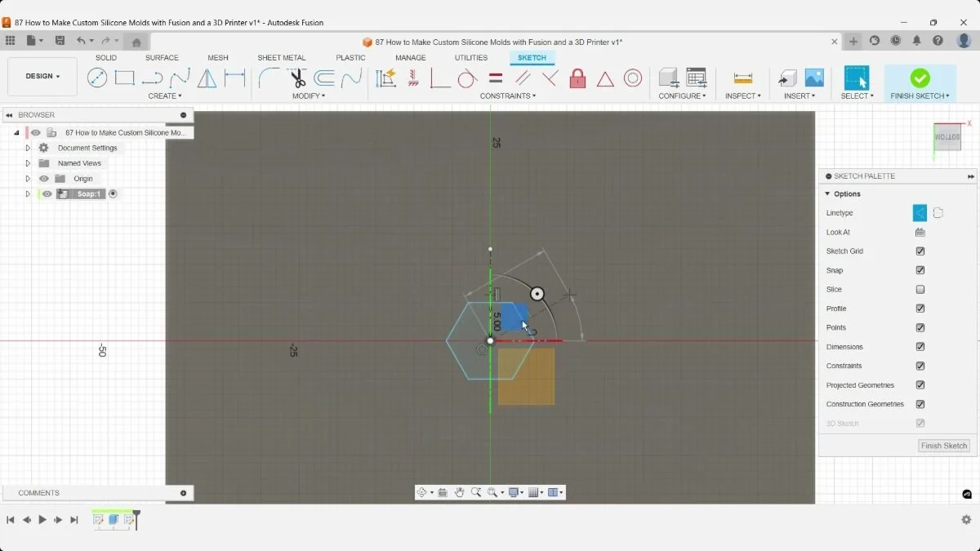Toggle the Dimensions checkbox

920,347
